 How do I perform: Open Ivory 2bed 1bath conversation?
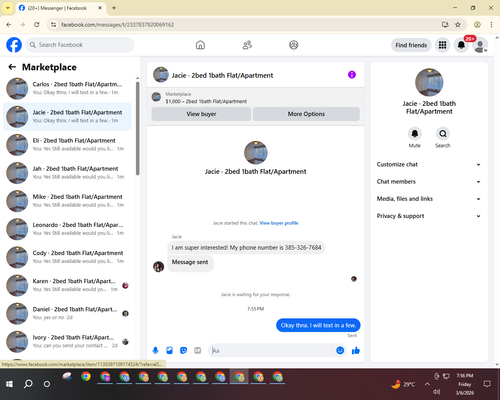pyautogui.click(x=67, y=341)
